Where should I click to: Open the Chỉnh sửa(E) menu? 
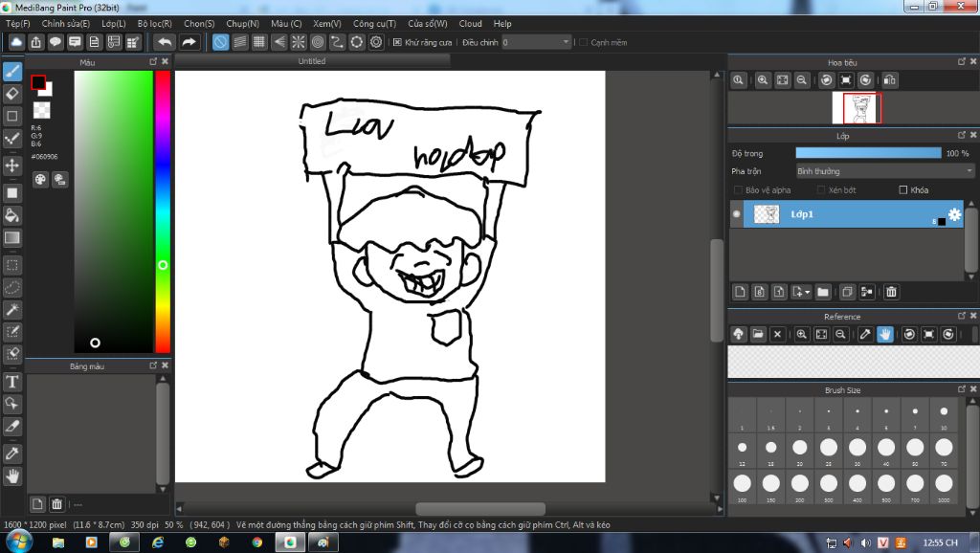click(x=66, y=24)
